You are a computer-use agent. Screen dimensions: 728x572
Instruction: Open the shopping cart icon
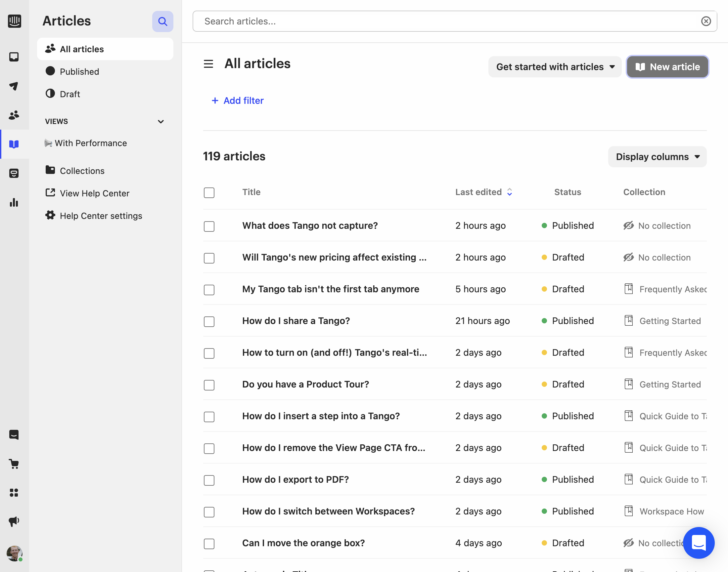14,464
